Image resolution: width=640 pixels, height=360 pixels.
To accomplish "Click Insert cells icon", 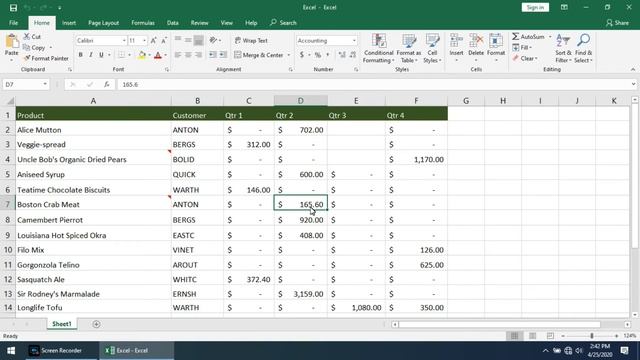I will (456, 41).
